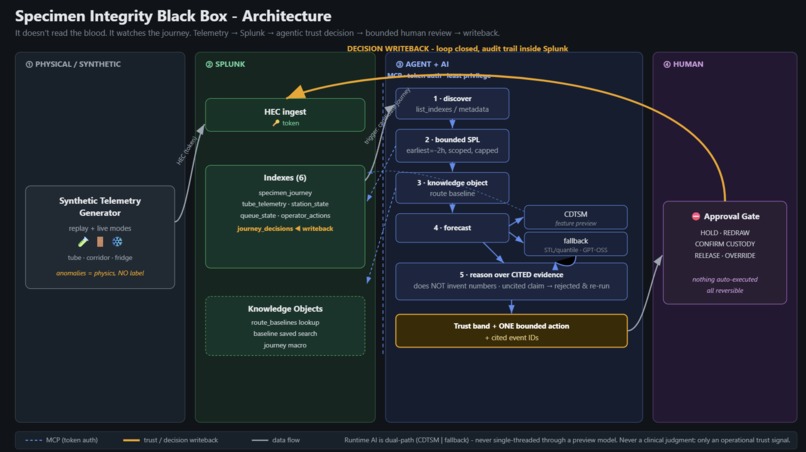Click the test tube icon in the generator box
The height and width of the screenshot is (452, 806).
(83, 242)
